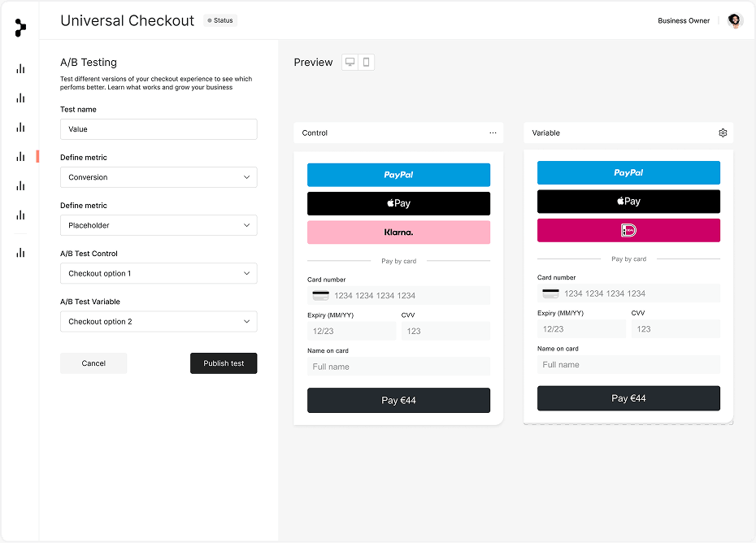Click Card number field in Control preview
The height and width of the screenshot is (543, 756).
click(399, 296)
